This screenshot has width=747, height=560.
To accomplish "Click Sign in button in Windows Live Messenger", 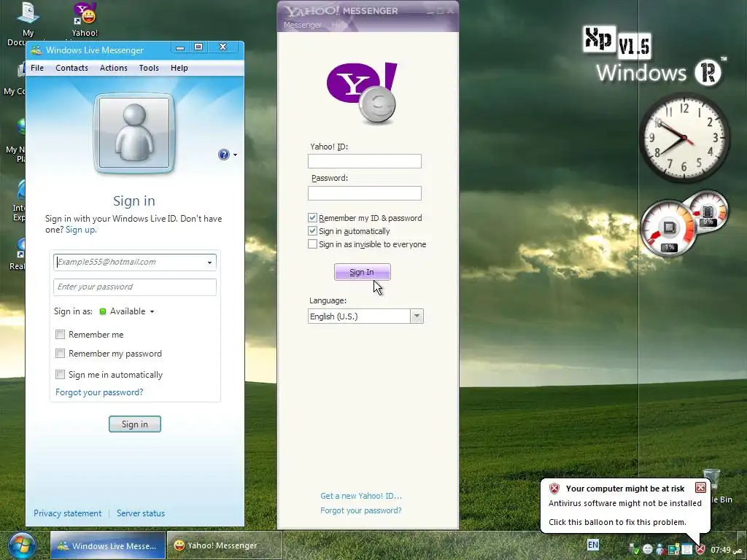I will pyautogui.click(x=135, y=424).
